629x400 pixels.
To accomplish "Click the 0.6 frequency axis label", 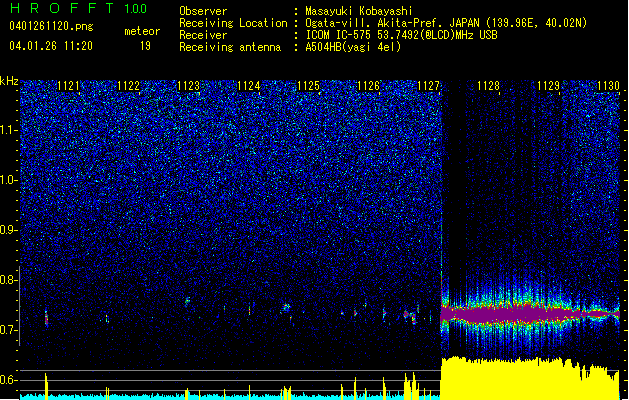I will tap(9, 380).
